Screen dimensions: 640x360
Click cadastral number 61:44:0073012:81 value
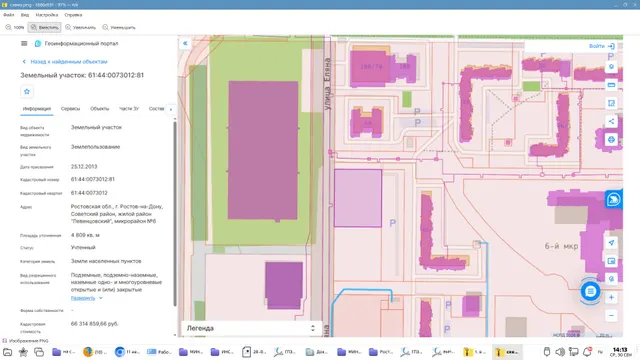pos(93,179)
